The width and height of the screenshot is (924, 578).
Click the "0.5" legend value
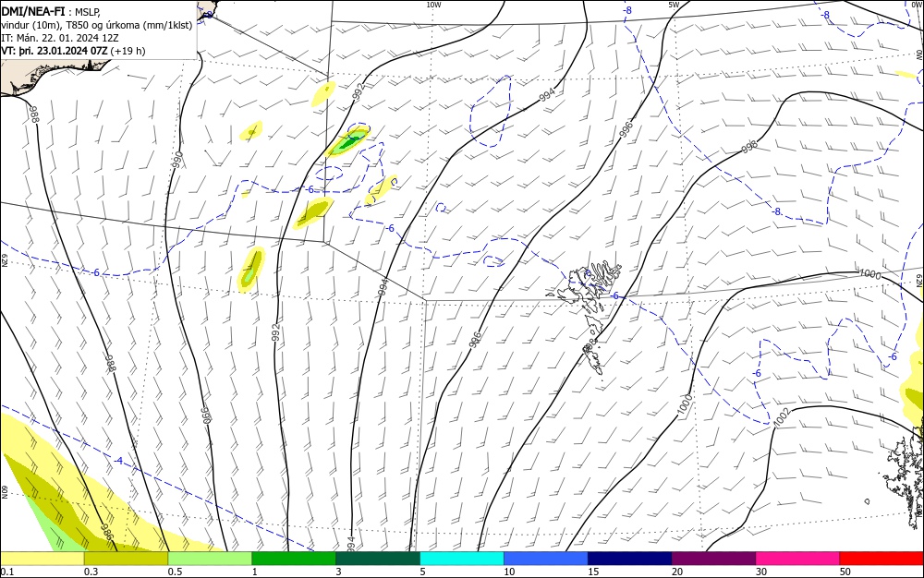[175, 572]
